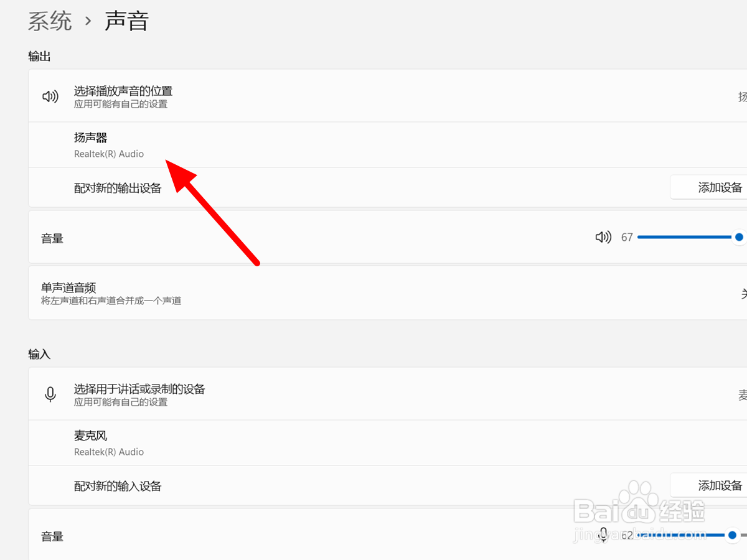Select the 扬声器 Realtek(R) Audio output device
This screenshot has width=747, height=560.
point(109,144)
